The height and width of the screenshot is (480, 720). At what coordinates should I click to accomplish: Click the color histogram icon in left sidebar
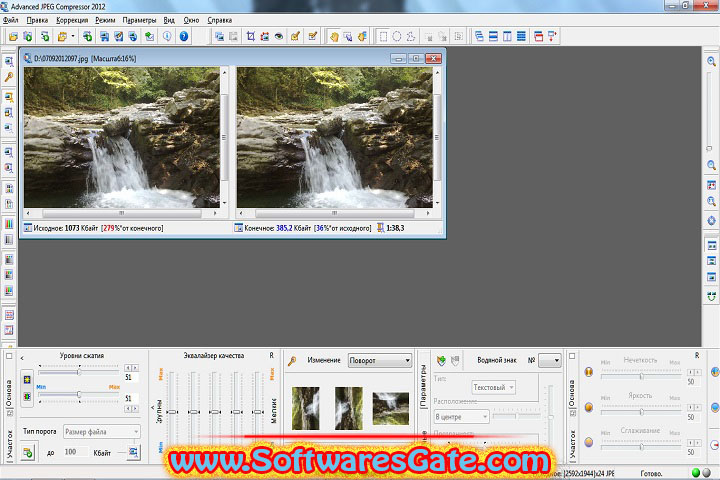[9, 224]
